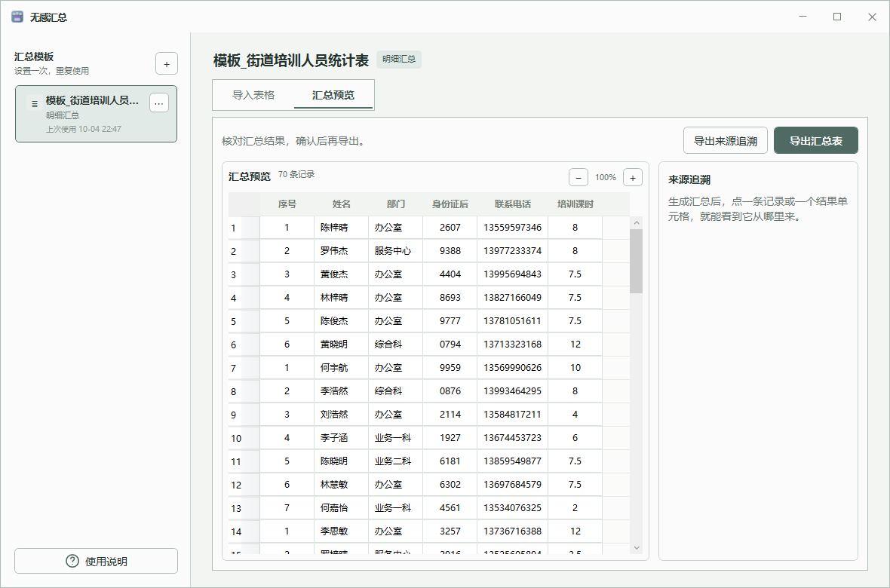The image size is (890, 588).
Task: Click the 100% zoom level label
Action: point(606,178)
